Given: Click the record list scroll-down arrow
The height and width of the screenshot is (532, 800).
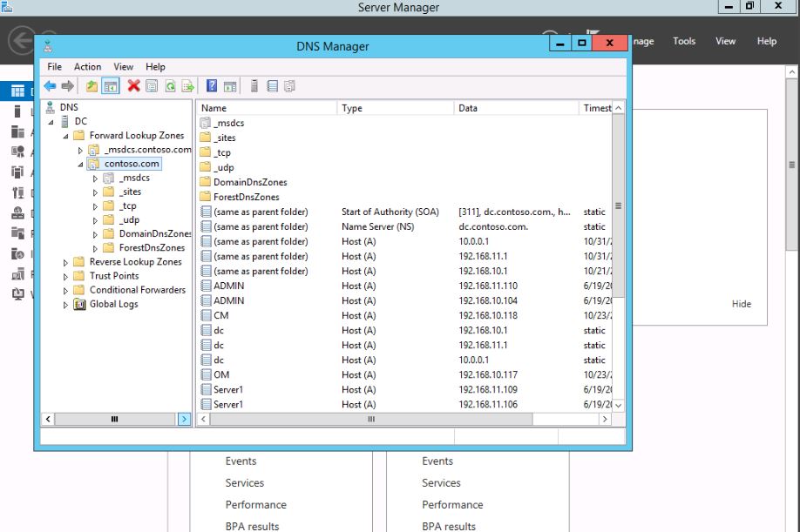Looking at the screenshot, I should point(619,405).
